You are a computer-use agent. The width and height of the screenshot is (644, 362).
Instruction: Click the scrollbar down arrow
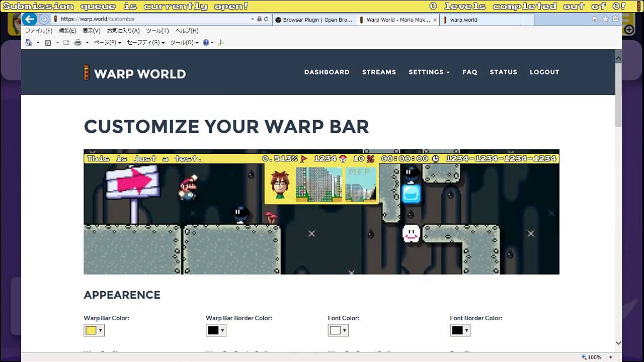pyautogui.click(x=618, y=343)
